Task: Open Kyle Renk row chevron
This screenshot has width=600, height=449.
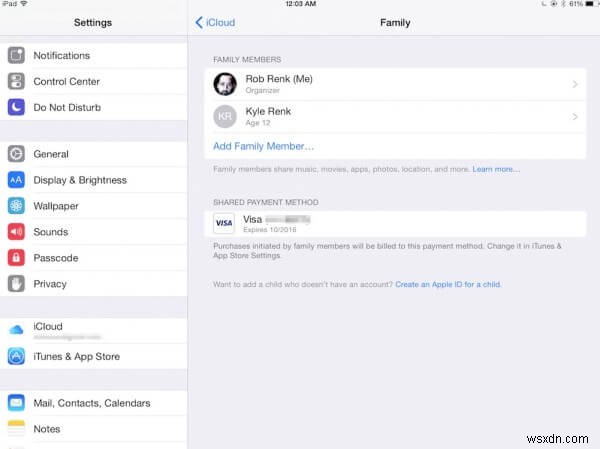Action: pyautogui.click(x=575, y=117)
